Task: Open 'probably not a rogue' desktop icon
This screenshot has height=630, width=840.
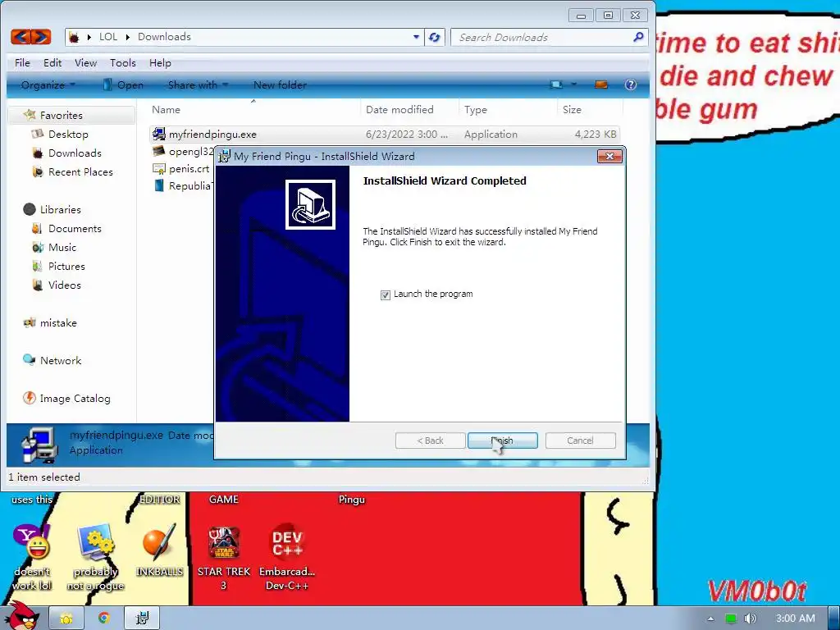Action: pos(95,557)
